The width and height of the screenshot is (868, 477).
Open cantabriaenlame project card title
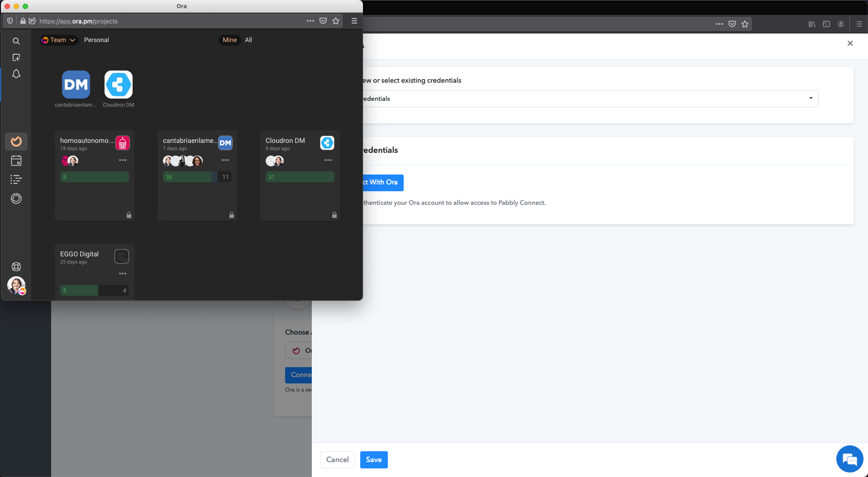point(190,141)
